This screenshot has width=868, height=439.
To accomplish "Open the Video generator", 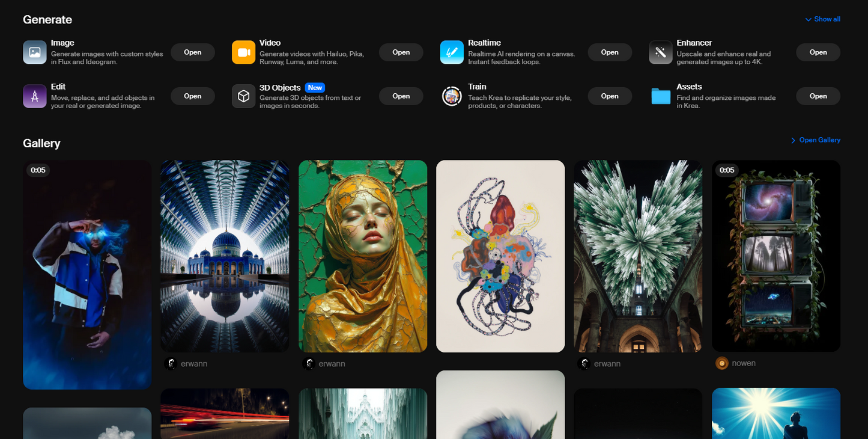I will coord(401,52).
